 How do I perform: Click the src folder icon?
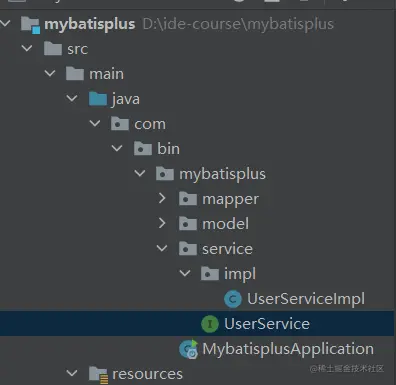53,49
